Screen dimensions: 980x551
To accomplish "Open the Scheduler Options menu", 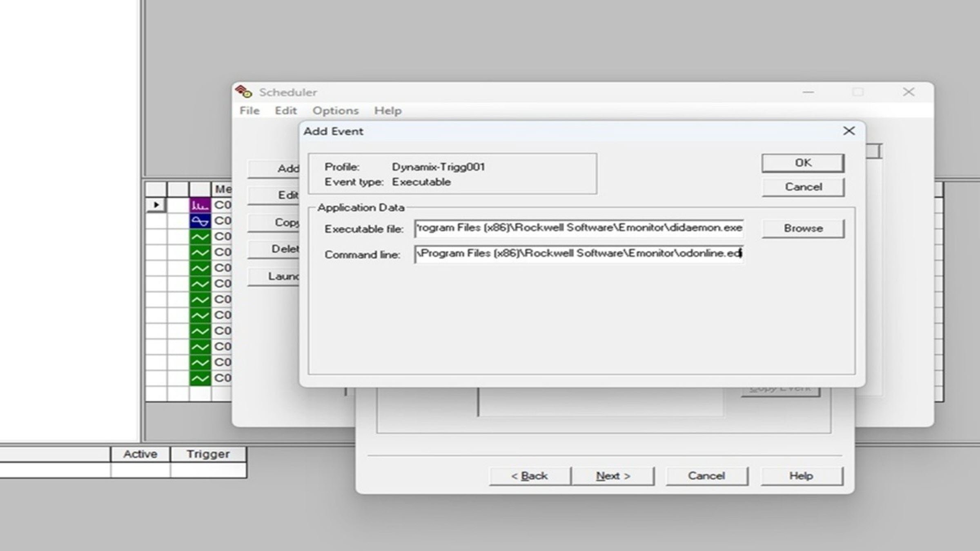I will (335, 111).
